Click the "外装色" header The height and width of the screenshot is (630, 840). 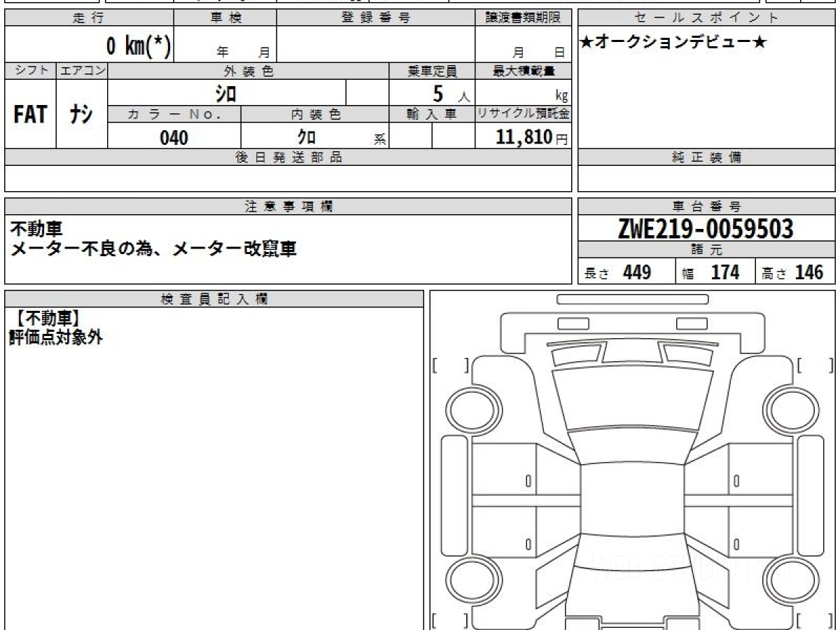pos(248,71)
